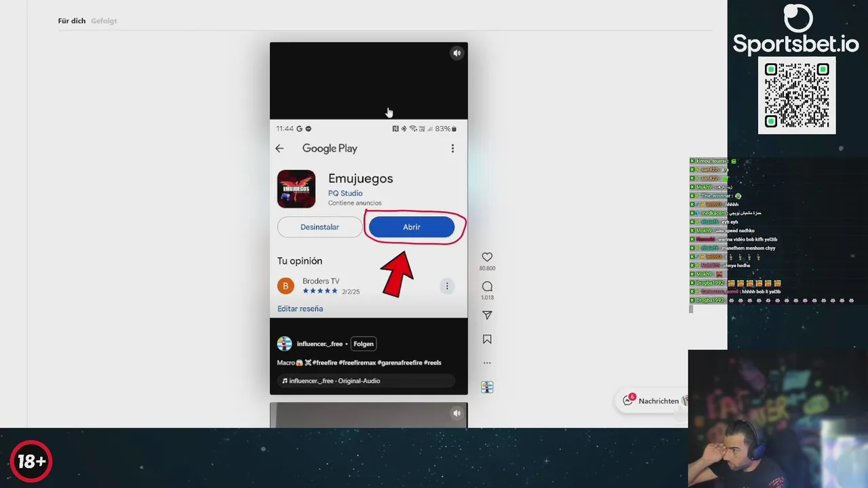
Task: Click the Contiene anuncios text
Action: coord(355,203)
